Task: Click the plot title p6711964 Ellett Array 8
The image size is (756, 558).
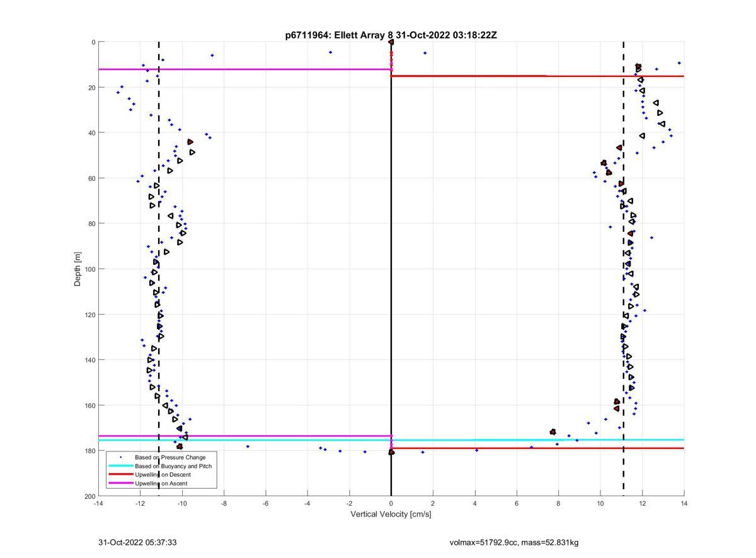Action: (x=391, y=35)
